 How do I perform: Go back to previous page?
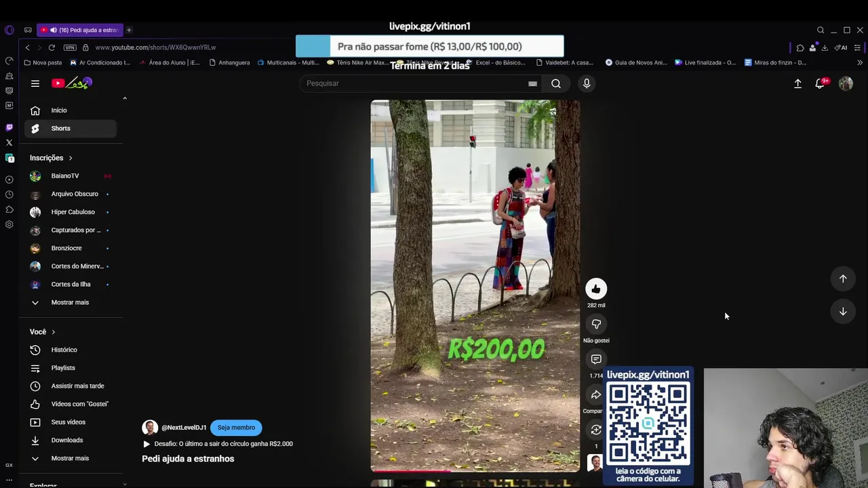(27, 47)
